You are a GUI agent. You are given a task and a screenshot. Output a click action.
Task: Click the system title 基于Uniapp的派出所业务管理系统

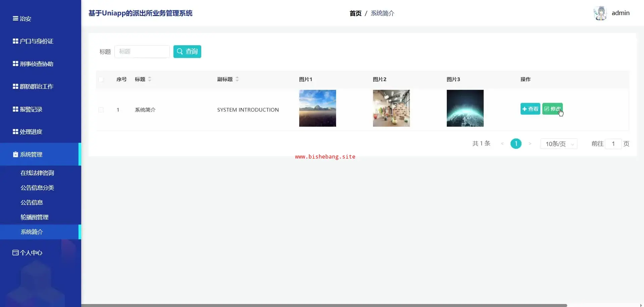pyautogui.click(x=141, y=13)
